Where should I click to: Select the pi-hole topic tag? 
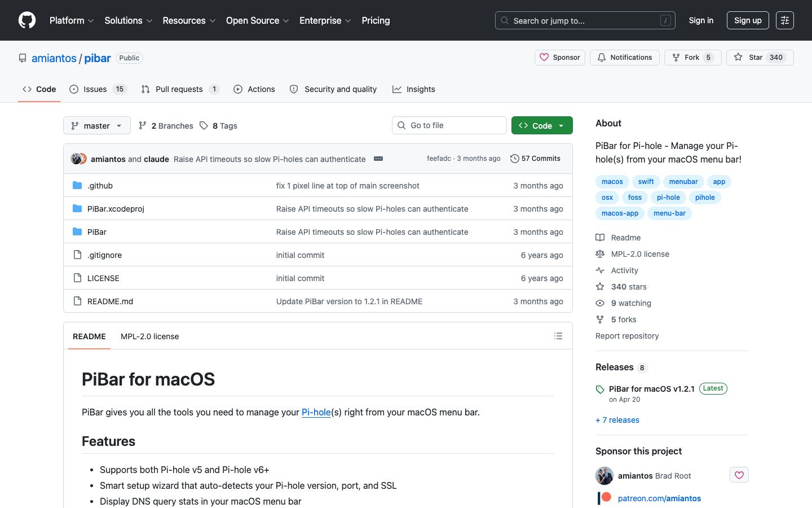tap(668, 198)
